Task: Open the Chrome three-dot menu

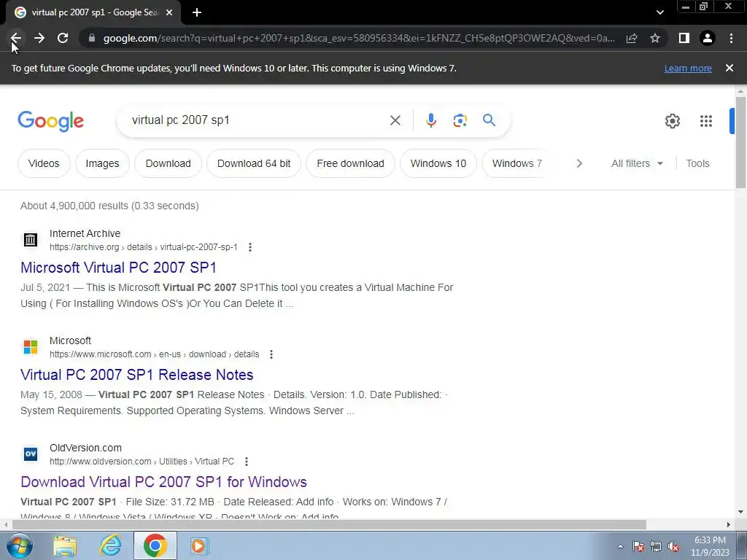Action: coord(731,38)
